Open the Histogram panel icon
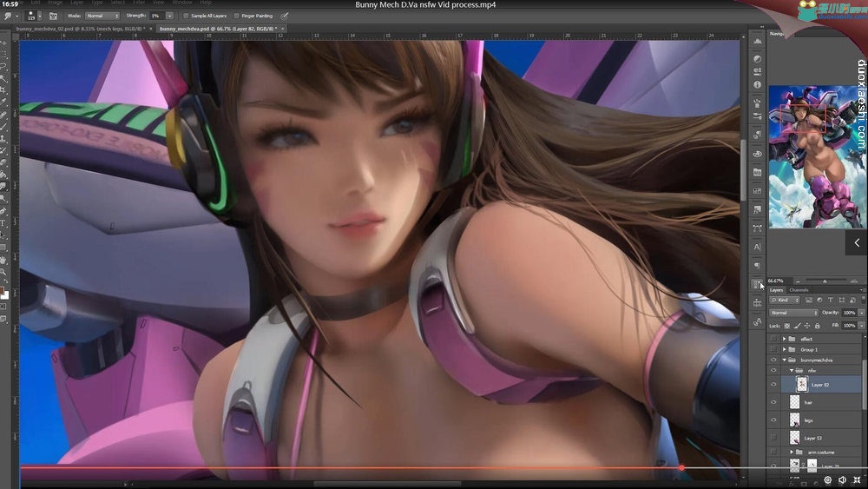868x489 pixels. (x=757, y=42)
